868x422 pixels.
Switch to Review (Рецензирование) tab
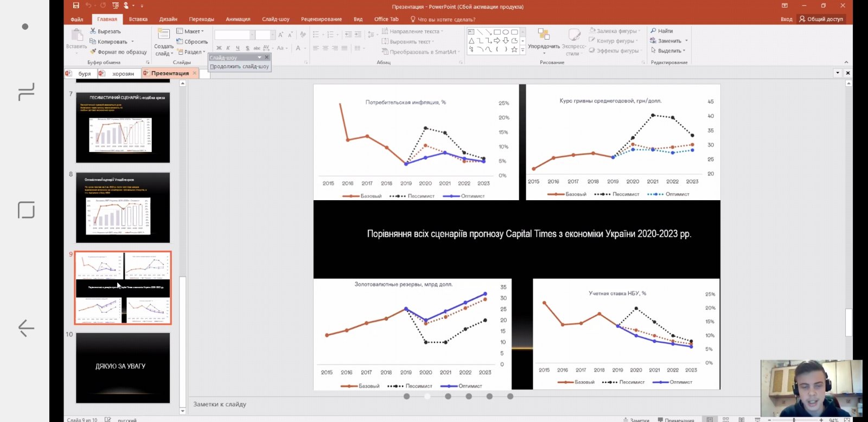321,19
